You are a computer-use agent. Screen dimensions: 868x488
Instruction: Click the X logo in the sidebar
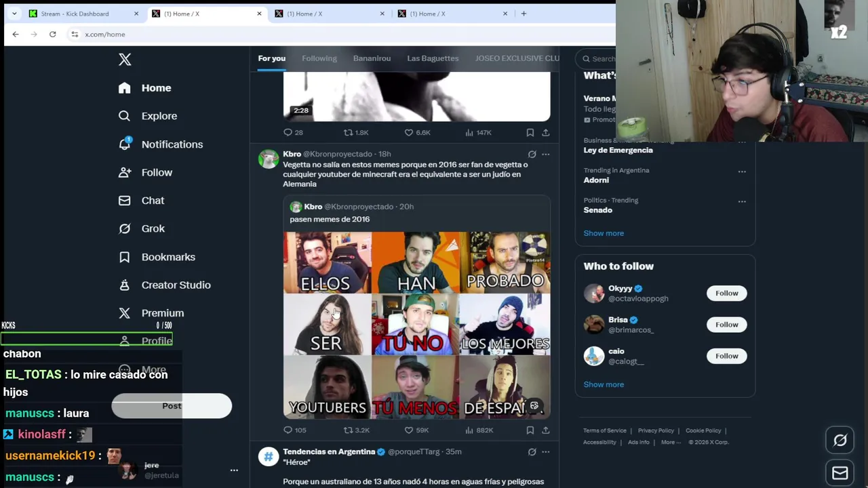pos(125,60)
